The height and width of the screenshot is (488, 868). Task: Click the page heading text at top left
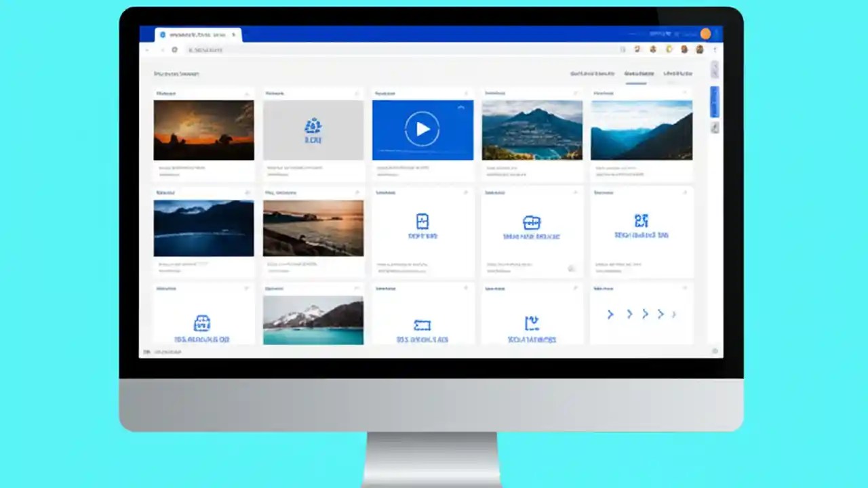click(x=176, y=73)
